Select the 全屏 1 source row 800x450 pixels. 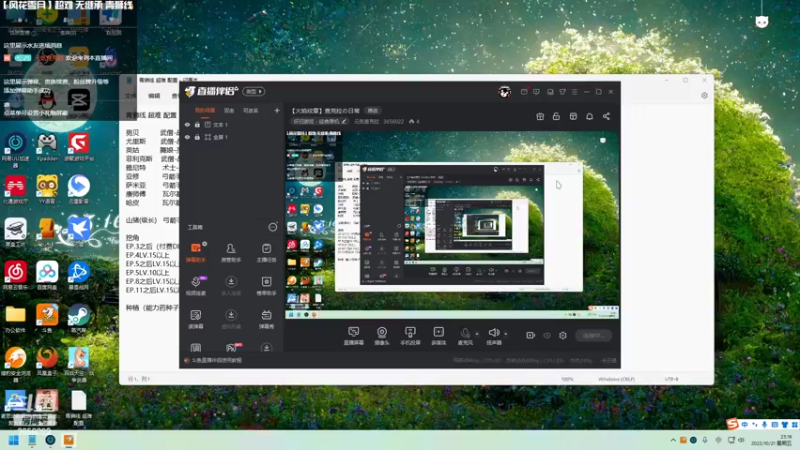tap(232, 137)
